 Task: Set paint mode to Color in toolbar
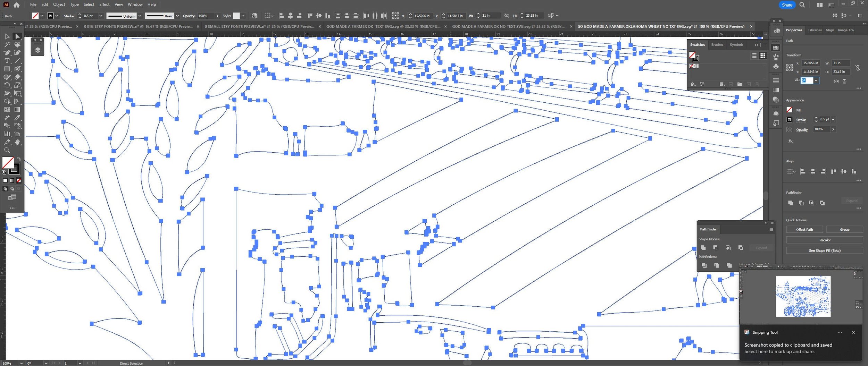point(5,181)
